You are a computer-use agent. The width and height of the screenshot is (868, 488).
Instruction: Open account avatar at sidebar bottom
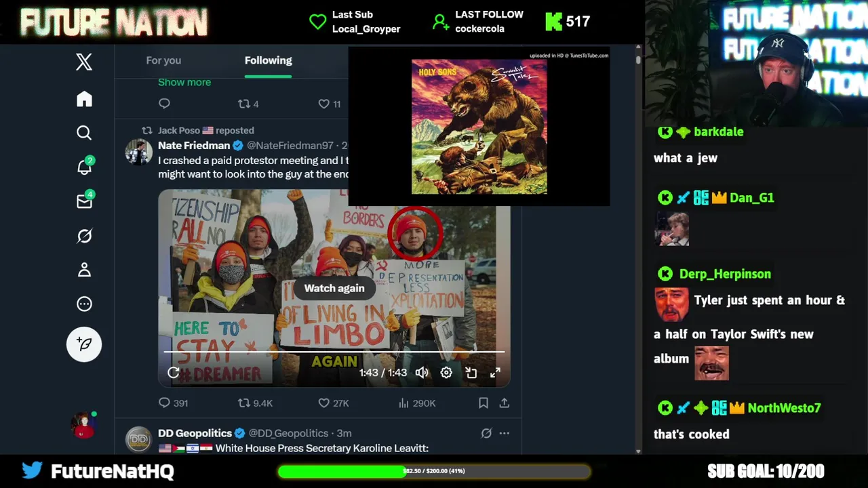pyautogui.click(x=83, y=425)
